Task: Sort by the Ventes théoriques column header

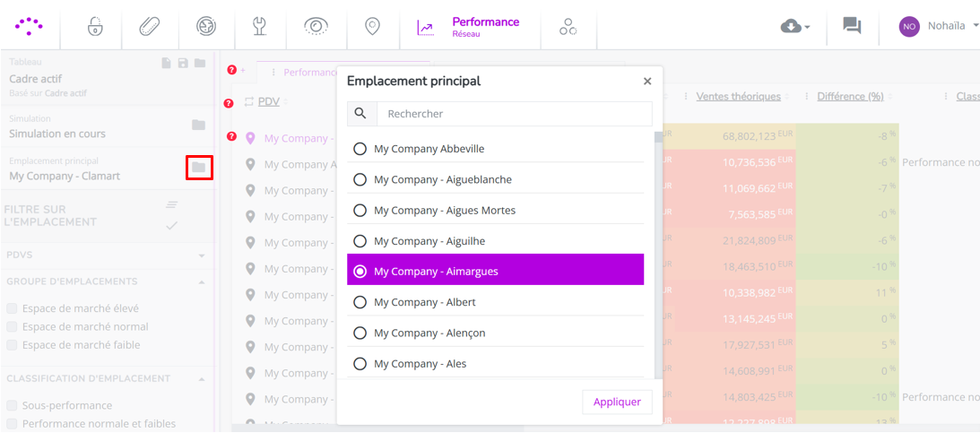Action: tap(738, 97)
